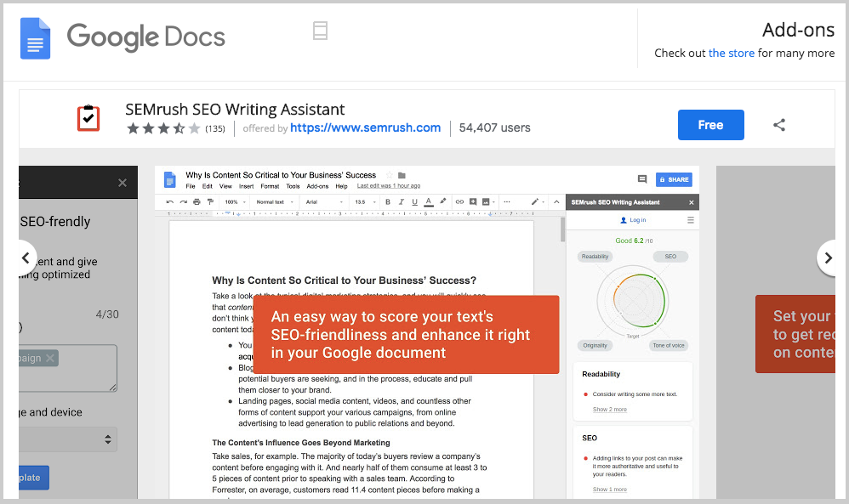
Task: Go to previous screenshot with left arrow
Action: pyautogui.click(x=26, y=258)
